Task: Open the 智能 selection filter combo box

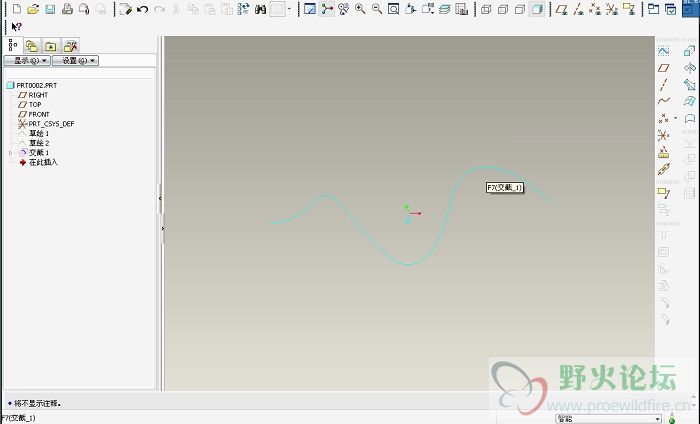Action: click(x=608, y=419)
